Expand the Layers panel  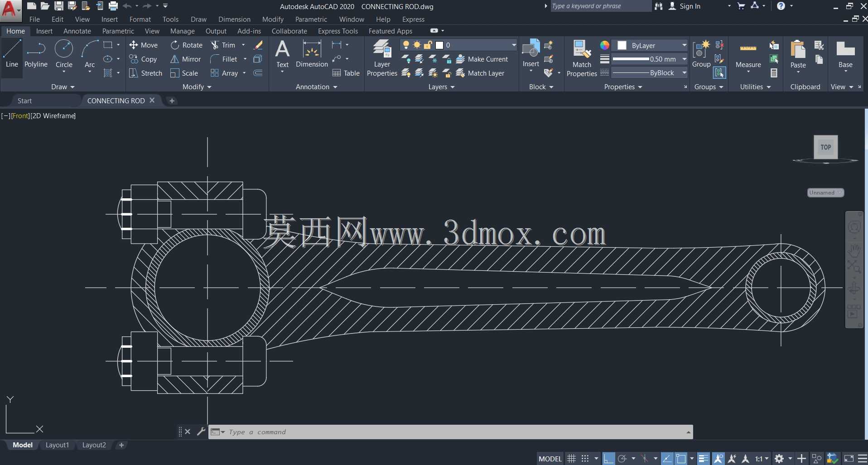coord(441,87)
